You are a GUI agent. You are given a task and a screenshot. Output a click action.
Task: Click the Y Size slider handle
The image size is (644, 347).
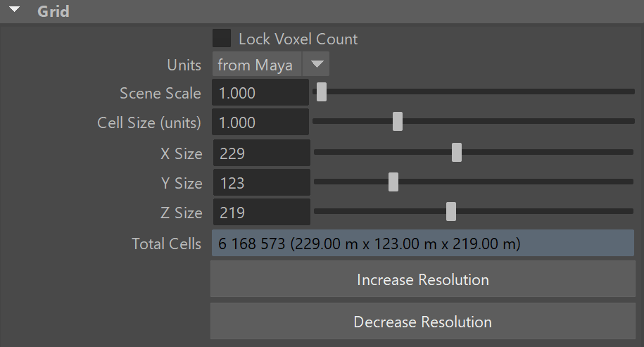(393, 182)
